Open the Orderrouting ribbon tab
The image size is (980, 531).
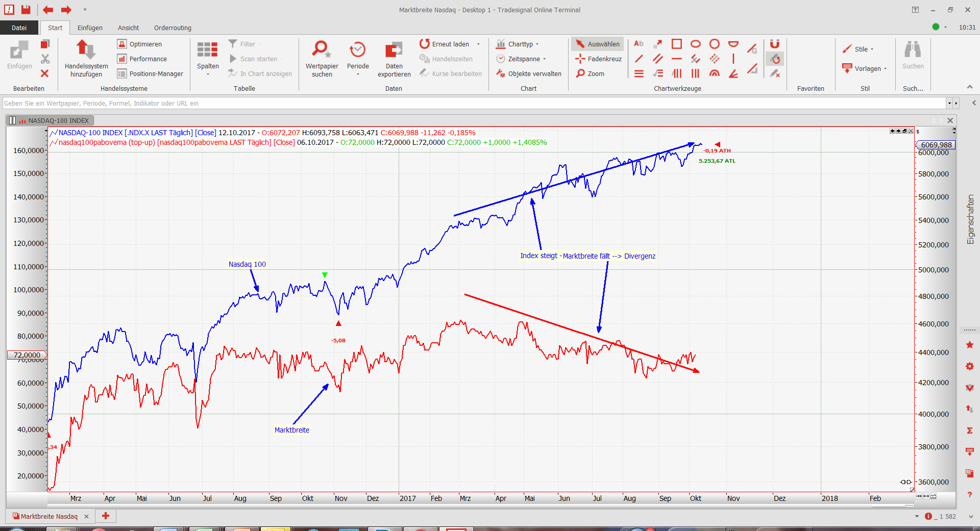coord(173,28)
